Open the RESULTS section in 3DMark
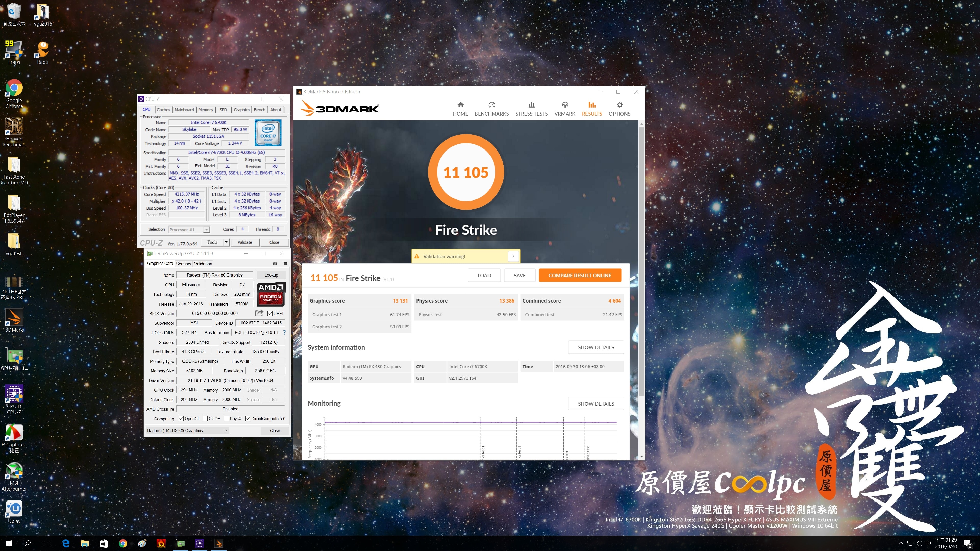980x551 pixels. coord(592,109)
